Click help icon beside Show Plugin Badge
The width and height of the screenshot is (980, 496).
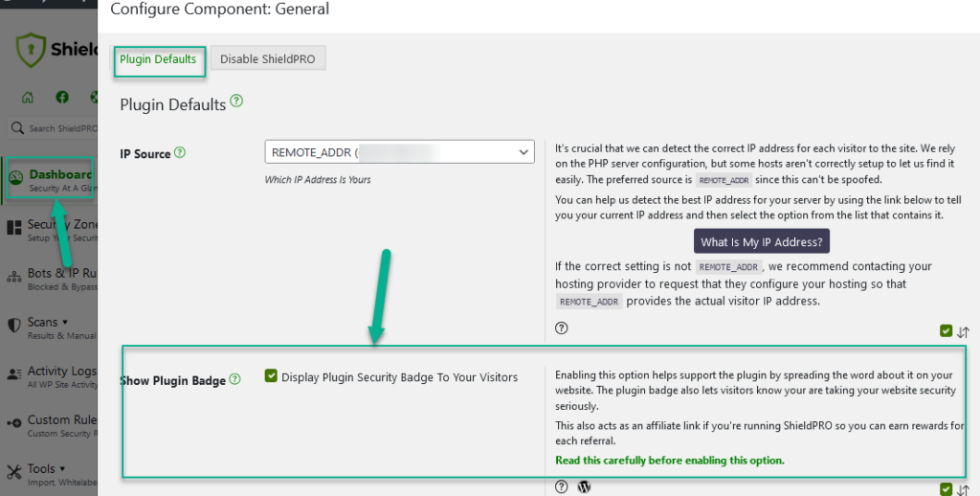(x=234, y=379)
